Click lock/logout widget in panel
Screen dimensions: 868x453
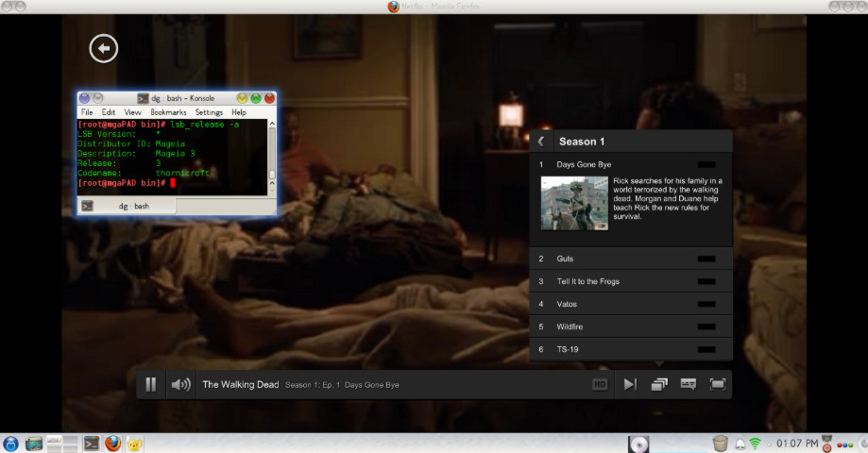(x=827, y=444)
